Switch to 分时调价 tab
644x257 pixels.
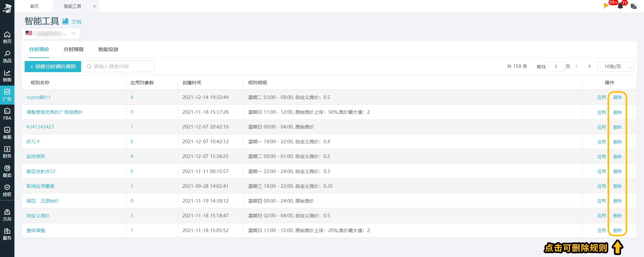(x=39, y=49)
